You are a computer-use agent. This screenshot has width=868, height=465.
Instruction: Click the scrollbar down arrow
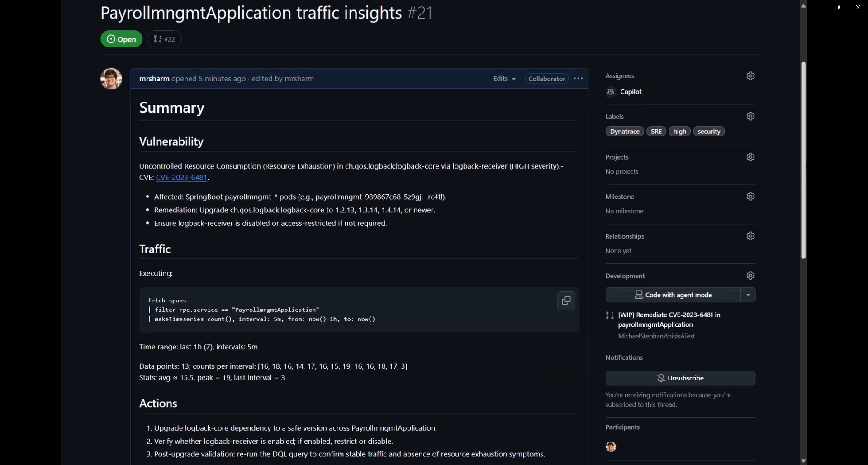tap(803, 460)
